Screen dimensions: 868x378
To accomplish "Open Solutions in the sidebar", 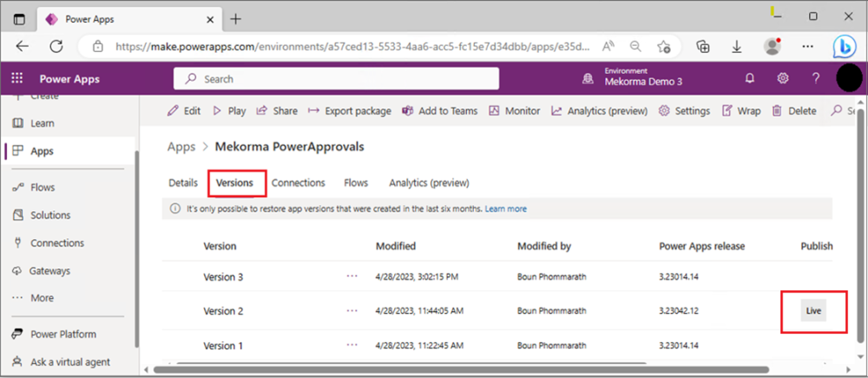I will pos(41,215).
